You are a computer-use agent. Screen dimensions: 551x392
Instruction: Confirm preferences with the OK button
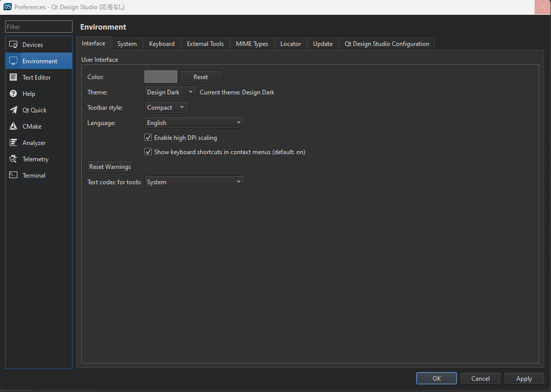click(x=437, y=378)
